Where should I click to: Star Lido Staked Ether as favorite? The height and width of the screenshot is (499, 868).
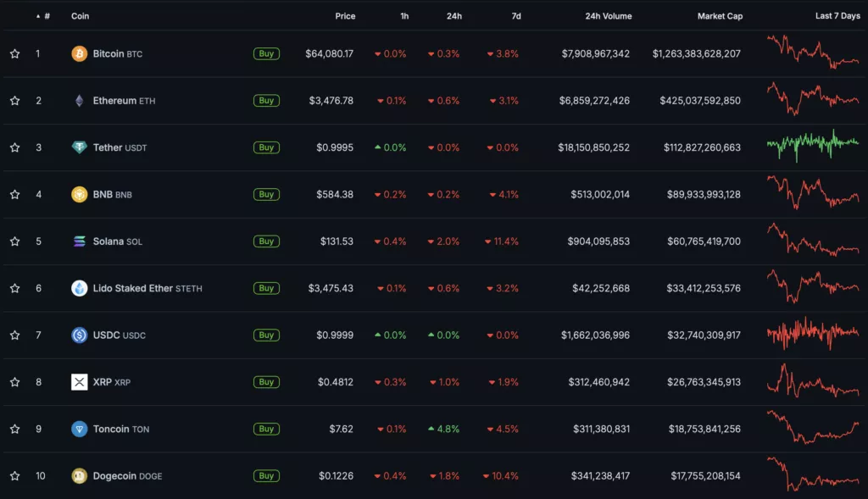(x=15, y=288)
